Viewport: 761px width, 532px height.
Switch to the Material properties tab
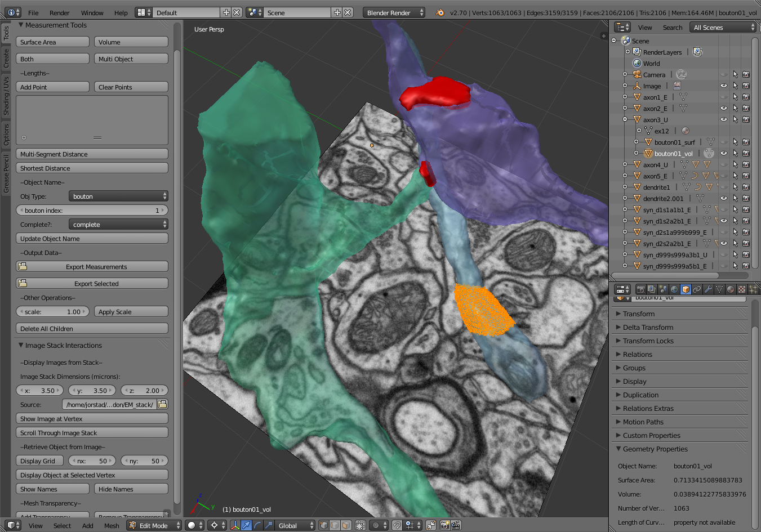(x=731, y=289)
